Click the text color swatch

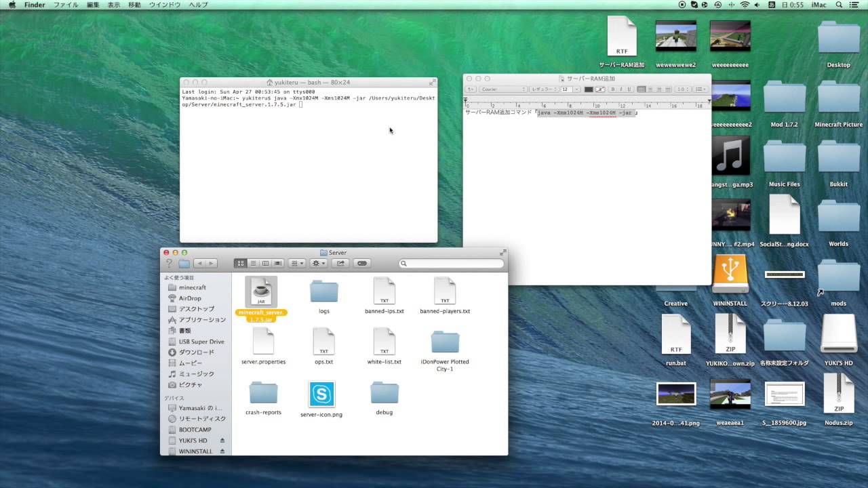(x=589, y=89)
